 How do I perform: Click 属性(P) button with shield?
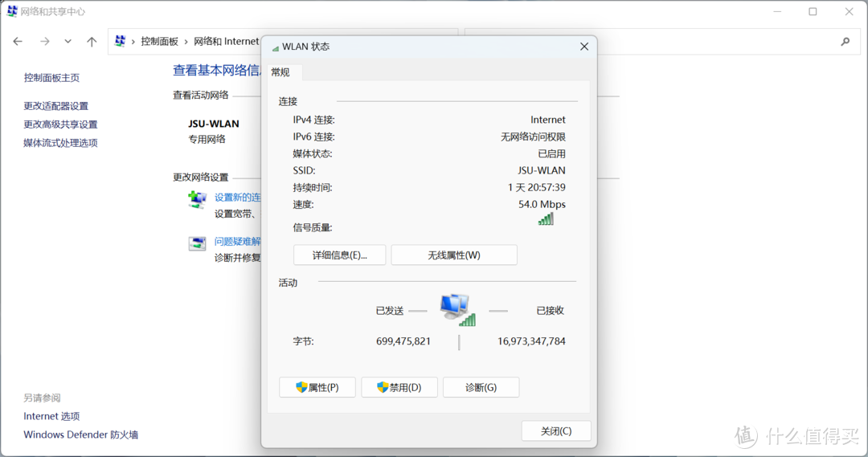317,387
